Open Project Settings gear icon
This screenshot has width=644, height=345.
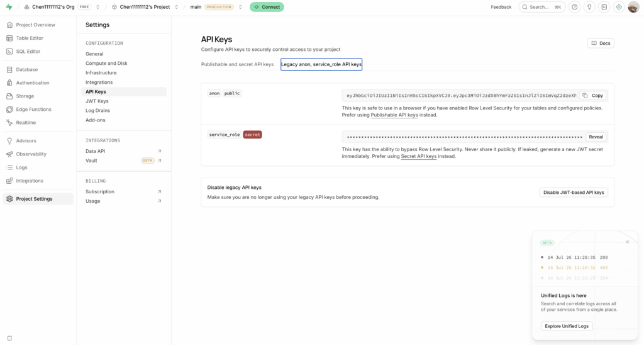(x=9, y=199)
